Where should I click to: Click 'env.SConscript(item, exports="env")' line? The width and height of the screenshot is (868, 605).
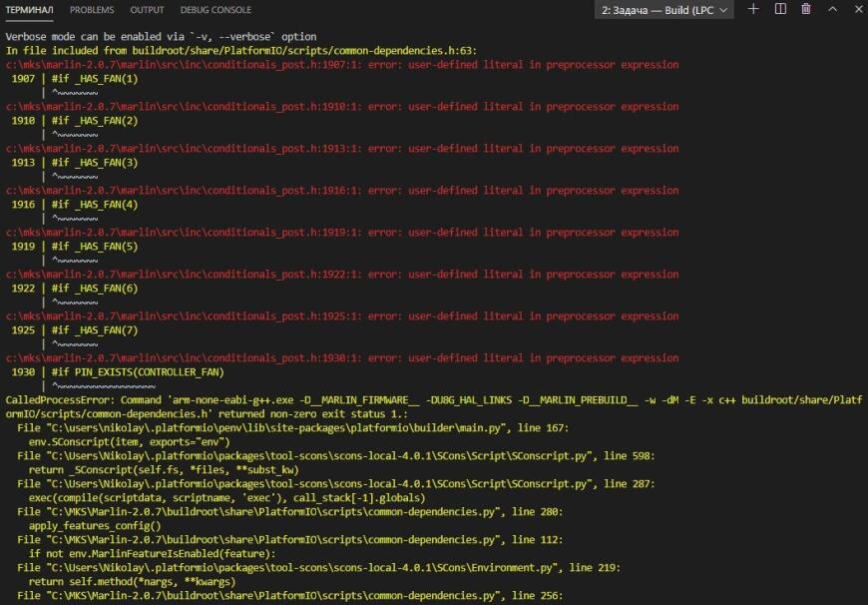pyautogui.click(x=129, y=442)
